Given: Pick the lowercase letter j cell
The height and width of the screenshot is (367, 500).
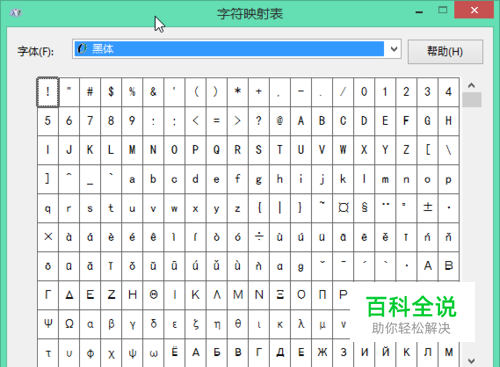Looking at the screenshot, I should coord(322,179).
